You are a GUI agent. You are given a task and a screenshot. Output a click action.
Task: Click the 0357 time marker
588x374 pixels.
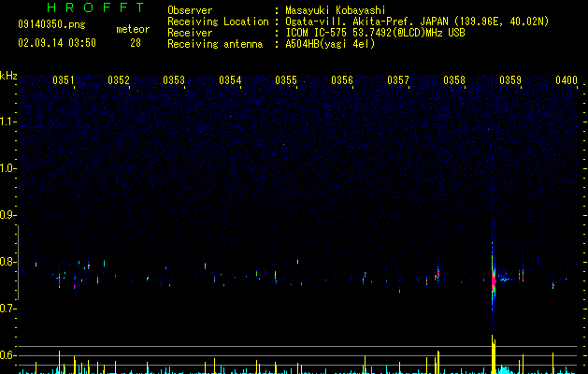398,80
